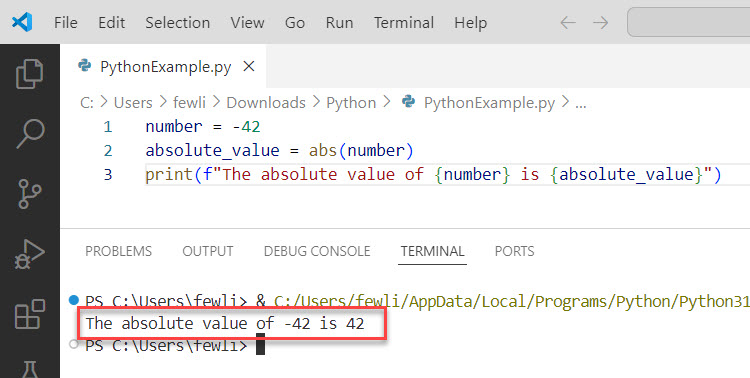Open the Run and Debug view
The image size is (750, 378).
pyautogui.click(x=29, y=254)
